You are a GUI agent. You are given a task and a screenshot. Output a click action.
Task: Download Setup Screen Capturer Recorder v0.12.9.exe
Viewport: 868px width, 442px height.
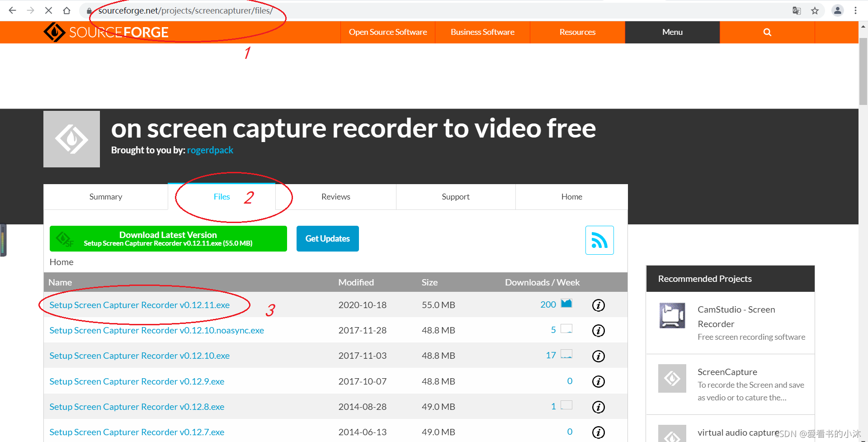(x=137, y=381)
